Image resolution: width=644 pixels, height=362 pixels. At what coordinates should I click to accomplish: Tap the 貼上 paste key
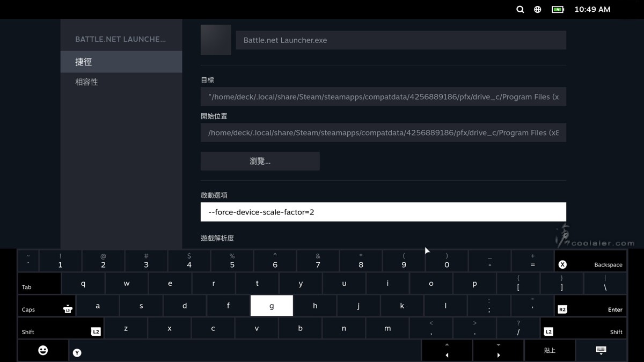click(x=550, y=350)
